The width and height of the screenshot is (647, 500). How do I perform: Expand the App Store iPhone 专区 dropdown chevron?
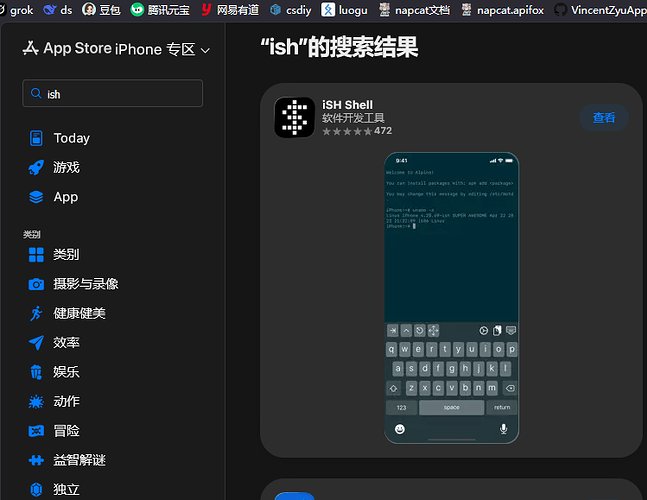click(205, 50)
